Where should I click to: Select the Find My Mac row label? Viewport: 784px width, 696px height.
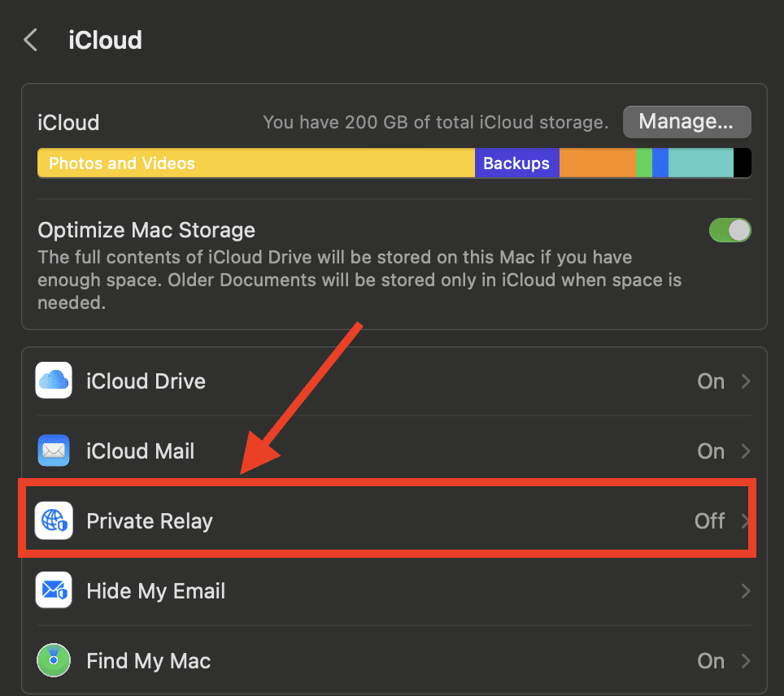(x=148, y=661)
